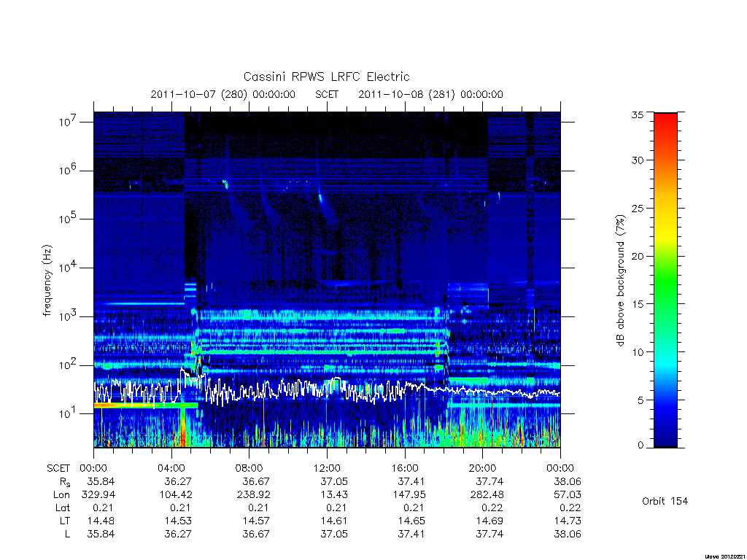The width and height of the screenshot is (747, 560).
Task: Click the white line trace in the spectrogram
Action: pos(327,388)
